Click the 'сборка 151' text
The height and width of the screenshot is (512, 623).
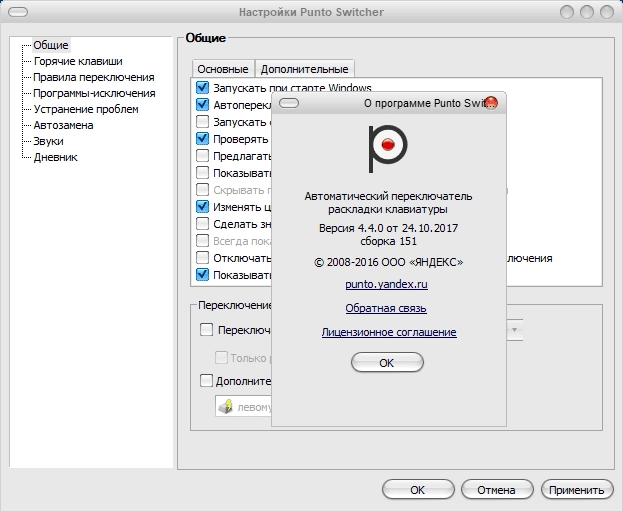(x=389, y=241)
